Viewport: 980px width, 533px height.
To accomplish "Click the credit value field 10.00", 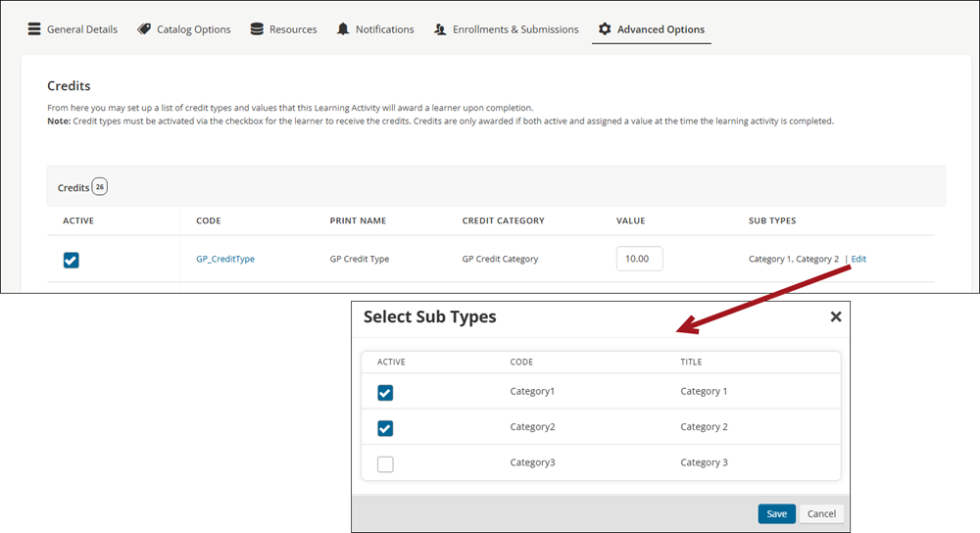I will 639,259.
